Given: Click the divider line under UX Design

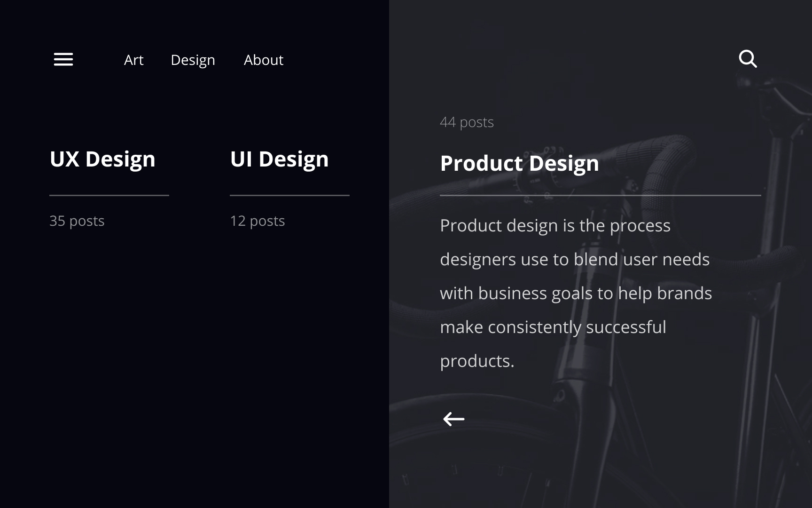Looking at the screenshot, I should click(x=109, y=195).
